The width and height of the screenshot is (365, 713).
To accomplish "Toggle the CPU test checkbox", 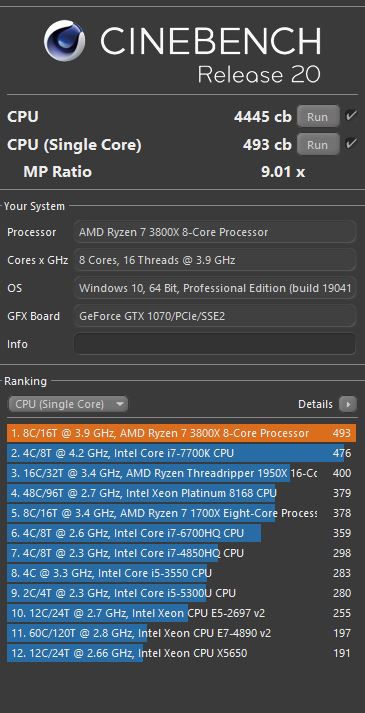I will pos(350,115).
